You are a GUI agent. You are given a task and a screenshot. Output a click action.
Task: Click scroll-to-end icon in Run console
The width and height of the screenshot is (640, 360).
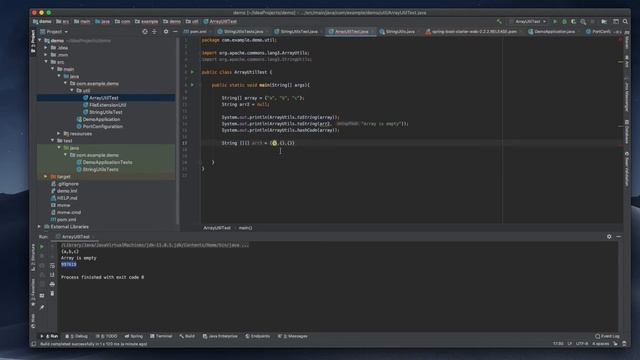(x=52, y=275)
